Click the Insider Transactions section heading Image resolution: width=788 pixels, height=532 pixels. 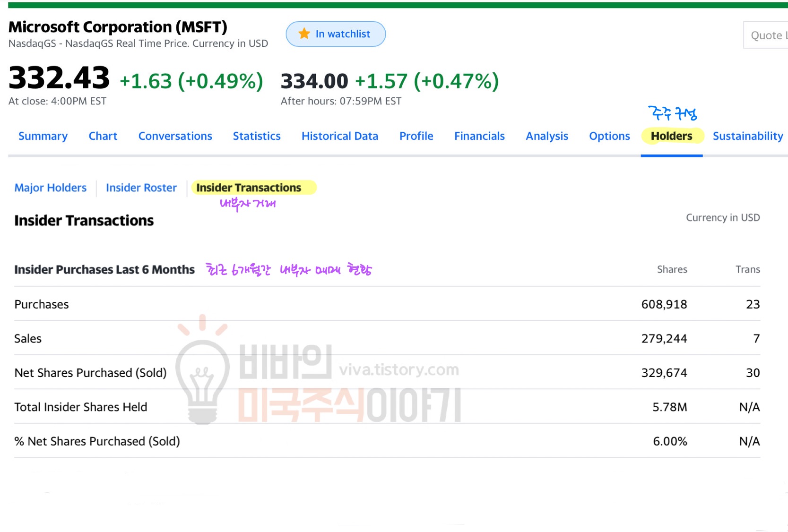[84, 221]
